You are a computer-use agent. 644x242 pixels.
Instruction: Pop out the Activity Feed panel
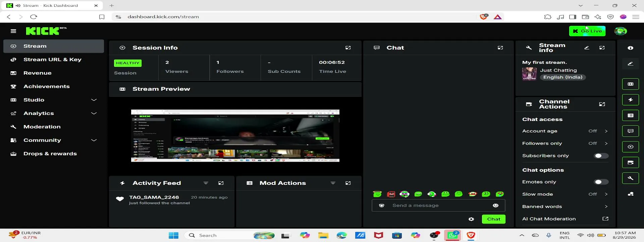(x=221, y=183)
